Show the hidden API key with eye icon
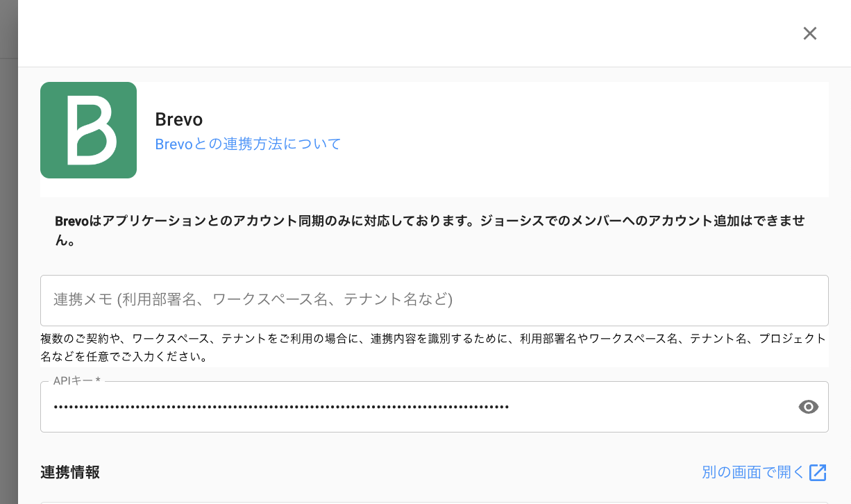 tap(809, 407)
